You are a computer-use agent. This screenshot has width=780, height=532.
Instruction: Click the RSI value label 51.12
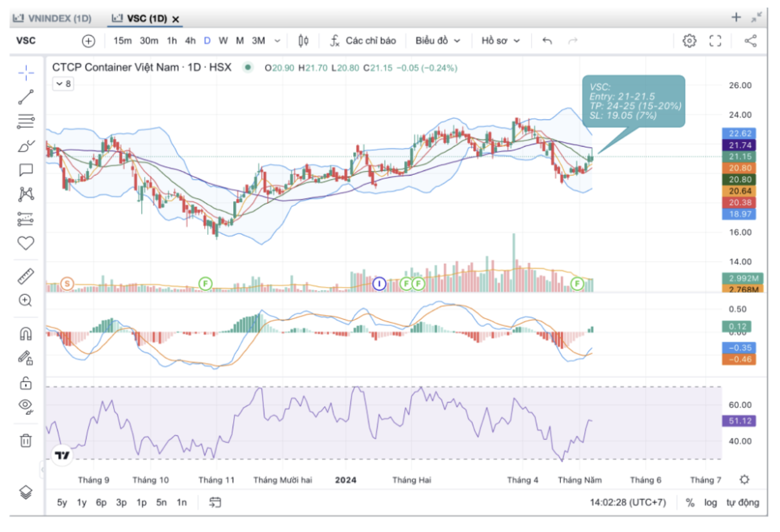[739, 421]
